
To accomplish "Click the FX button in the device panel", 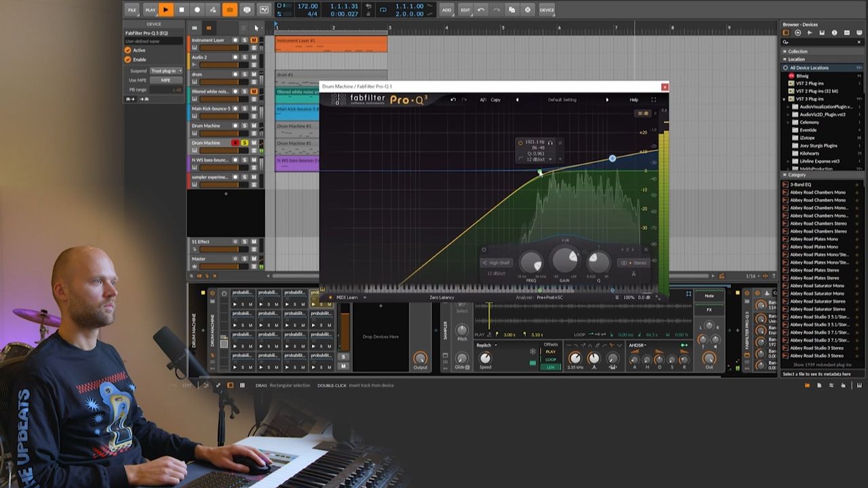I will pyautogui.click(x=709, y=310).
